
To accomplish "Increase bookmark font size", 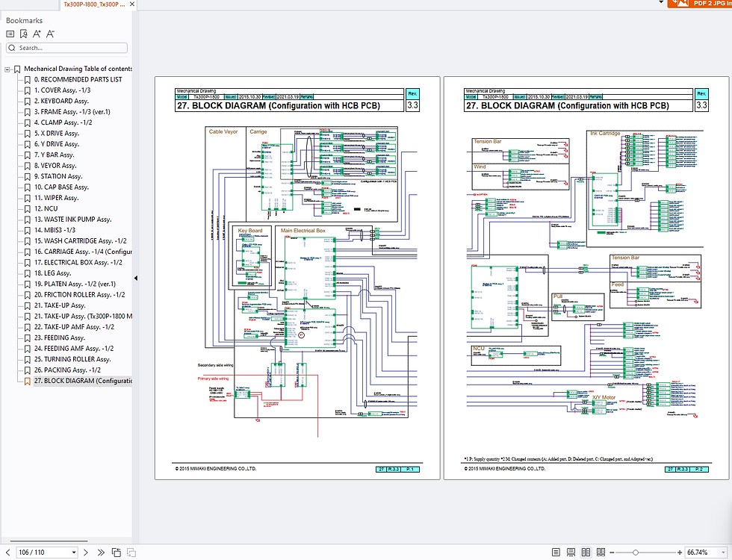I will pos(37,34).
